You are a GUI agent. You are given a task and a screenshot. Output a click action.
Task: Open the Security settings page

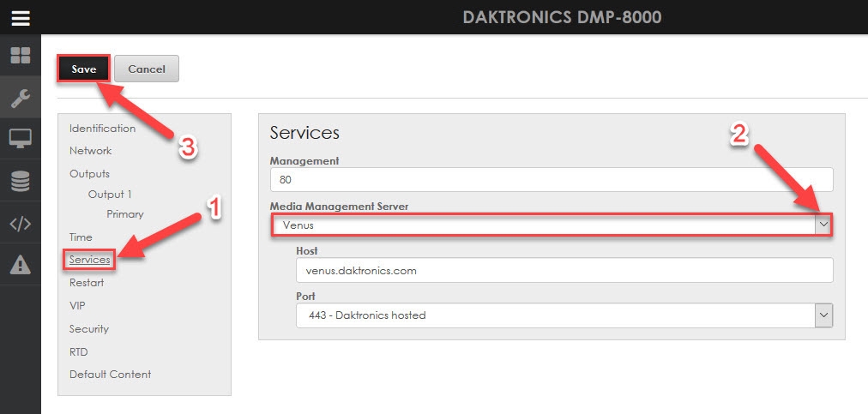point(88,329)
